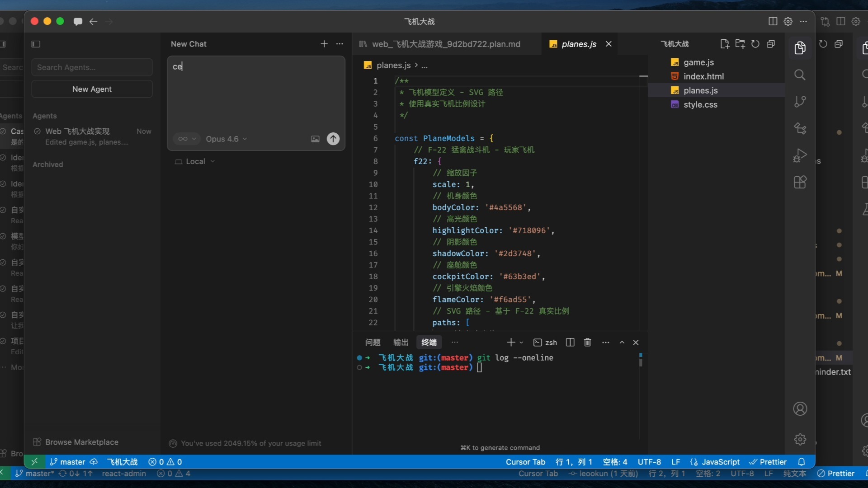The image size is (868, 488).
Task: Send the chat message with arrow button
Action: [333, 139]
